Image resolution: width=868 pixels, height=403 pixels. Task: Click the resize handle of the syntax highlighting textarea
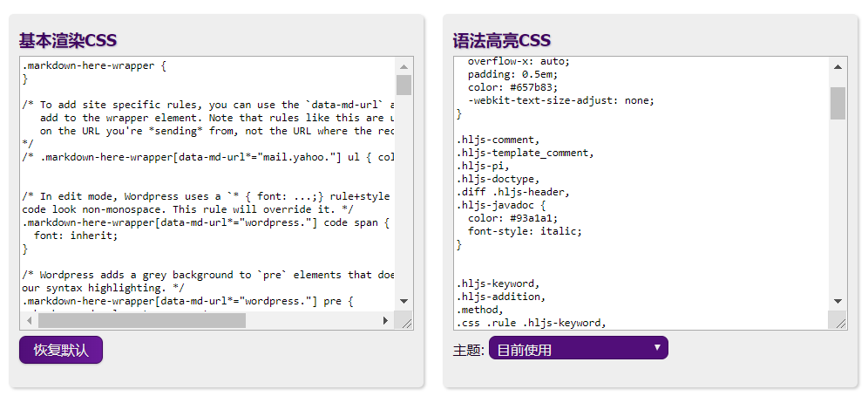[840, 323]
